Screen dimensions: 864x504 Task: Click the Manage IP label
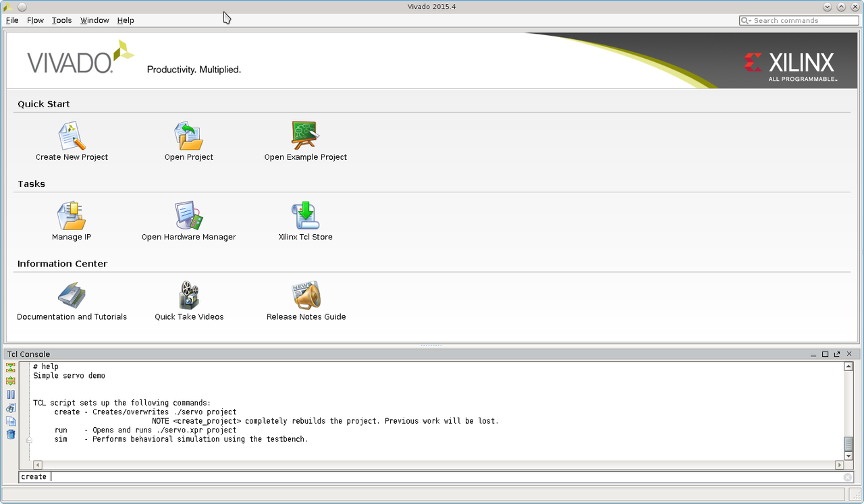(x=72, y=237)
